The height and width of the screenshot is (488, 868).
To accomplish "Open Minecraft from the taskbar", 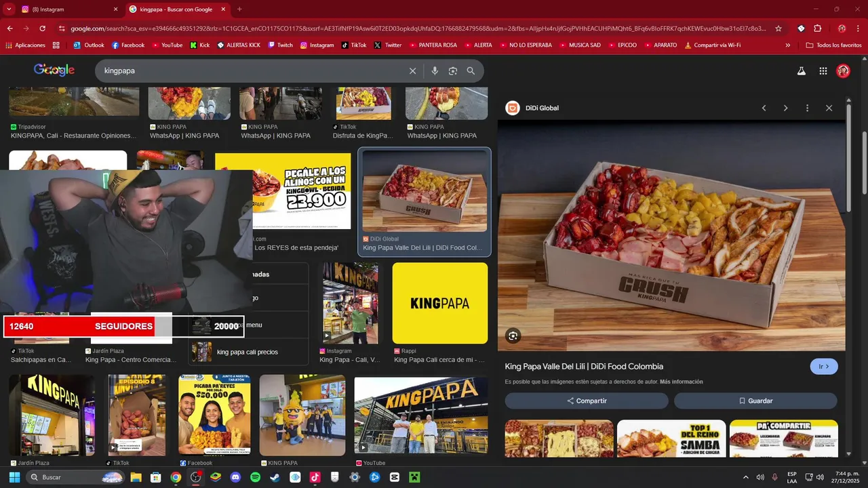I will (x=414, y=477).
